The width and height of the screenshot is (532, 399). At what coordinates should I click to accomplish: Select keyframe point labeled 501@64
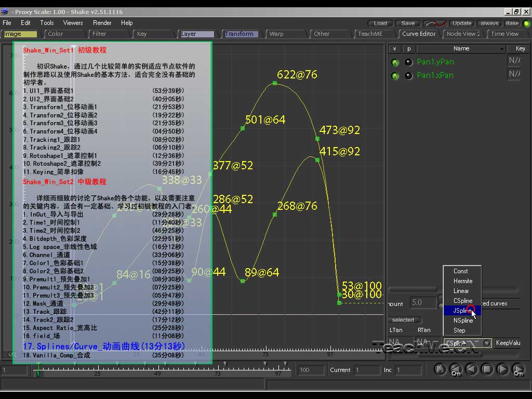[243, 128]
